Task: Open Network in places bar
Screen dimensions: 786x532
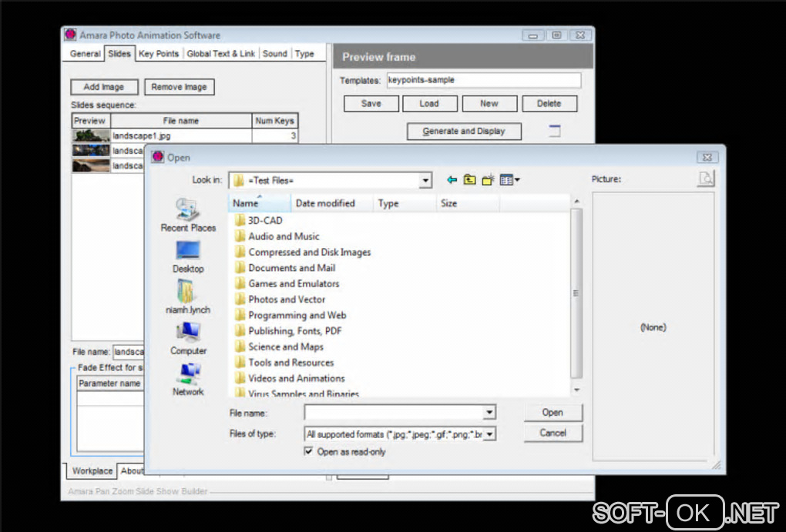Action: 188,380
